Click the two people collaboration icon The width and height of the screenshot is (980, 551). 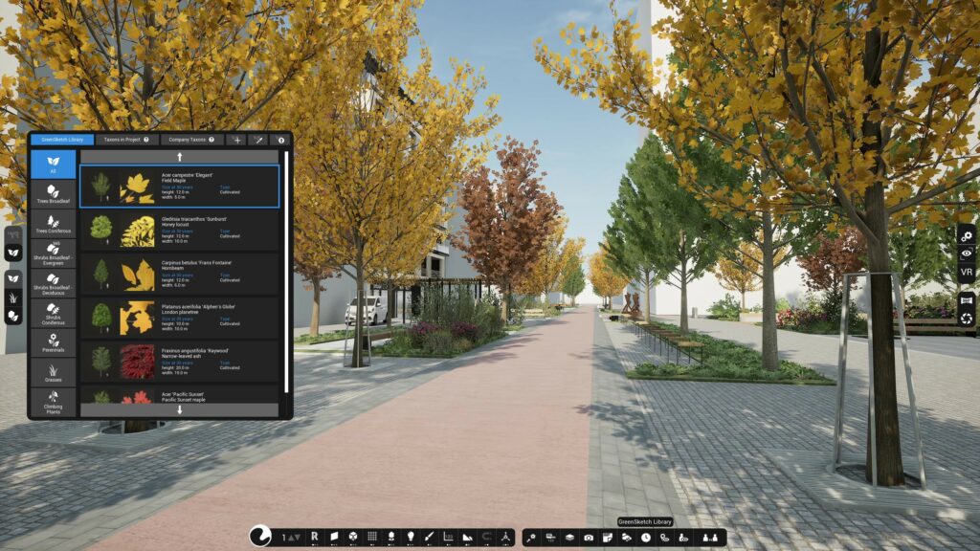coord(710,538)
